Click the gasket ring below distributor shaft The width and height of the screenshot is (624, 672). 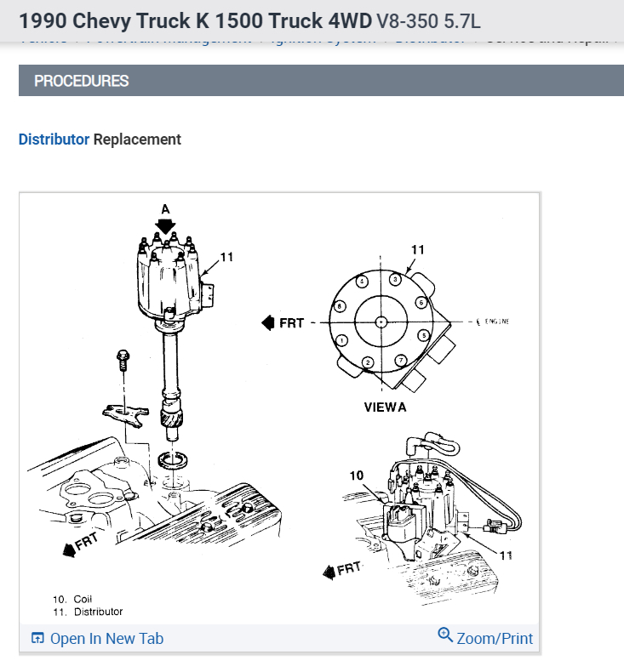173,460
